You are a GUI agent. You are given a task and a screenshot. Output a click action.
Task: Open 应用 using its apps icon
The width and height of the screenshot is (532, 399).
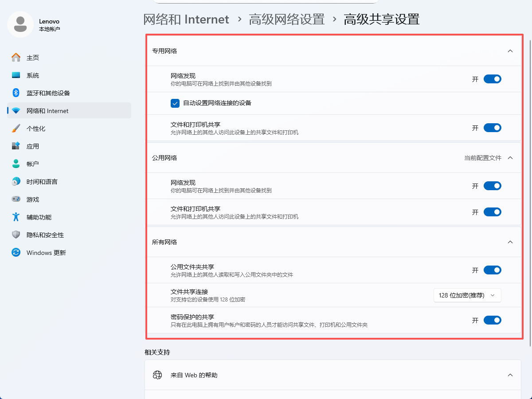click(16, 146)
